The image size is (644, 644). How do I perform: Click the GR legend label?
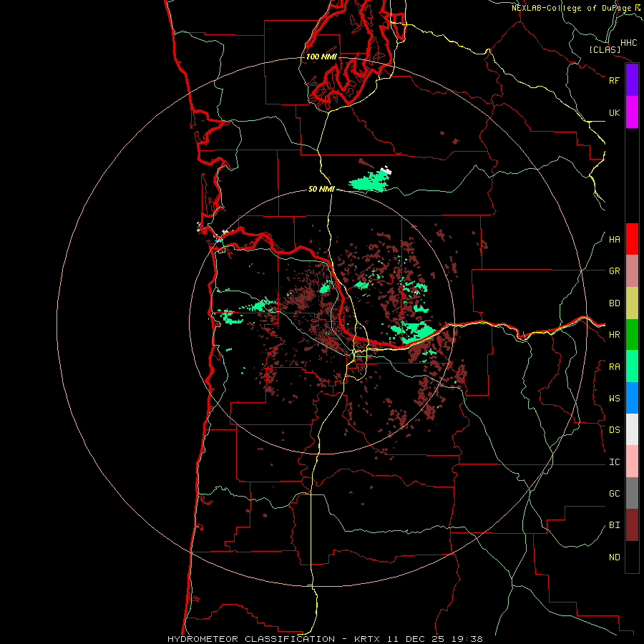(614, 271)
